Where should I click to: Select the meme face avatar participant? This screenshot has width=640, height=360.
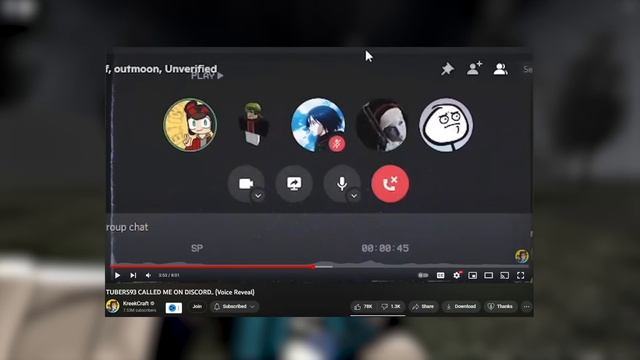pos(446,125)
